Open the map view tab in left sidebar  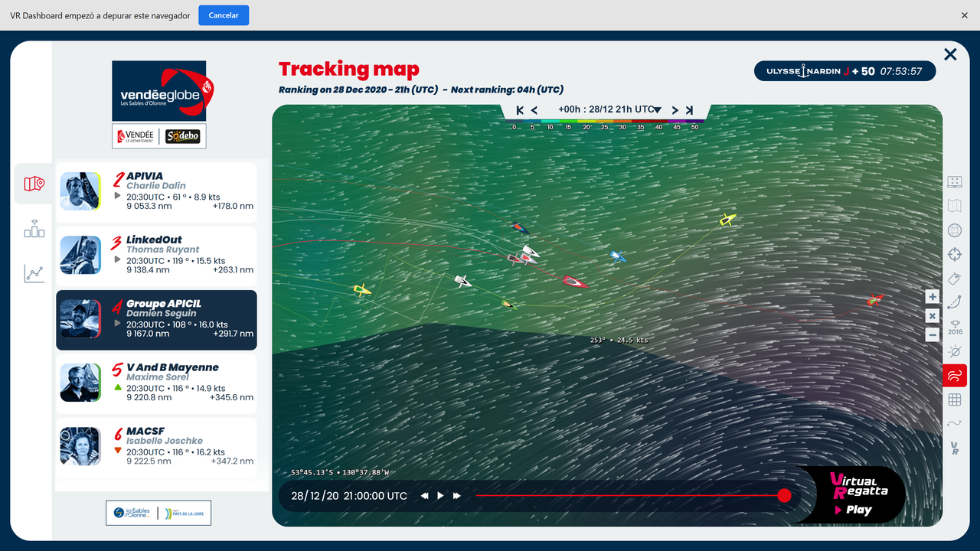34,184
